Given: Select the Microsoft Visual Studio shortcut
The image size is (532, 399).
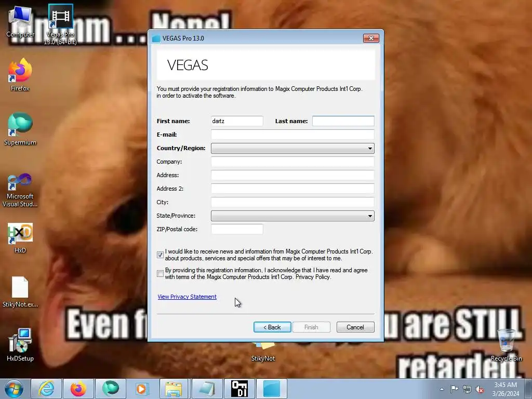Looking at the screenshot, I should [x=20, y=190].
